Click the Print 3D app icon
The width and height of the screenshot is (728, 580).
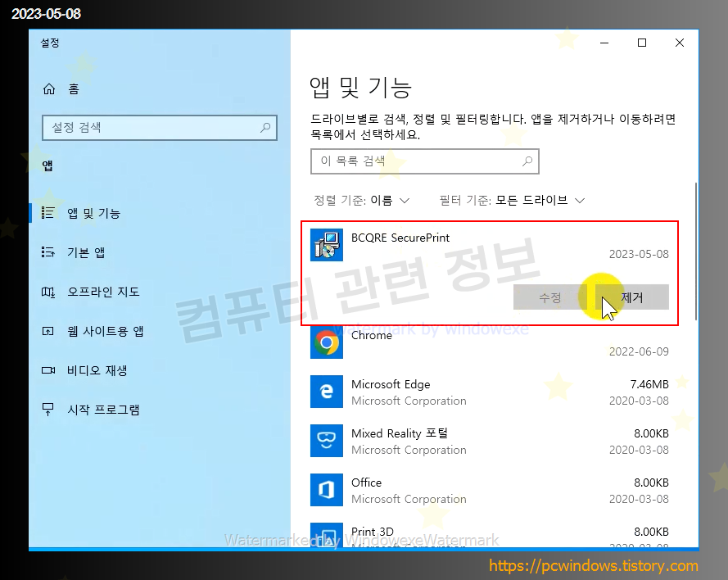click(x=327, y=536)
